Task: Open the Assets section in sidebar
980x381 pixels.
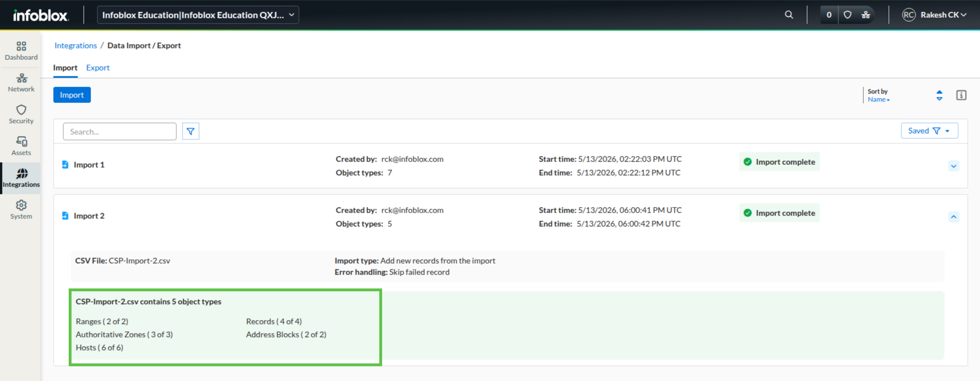Action: pyautogui.click(x=21, y=146)
